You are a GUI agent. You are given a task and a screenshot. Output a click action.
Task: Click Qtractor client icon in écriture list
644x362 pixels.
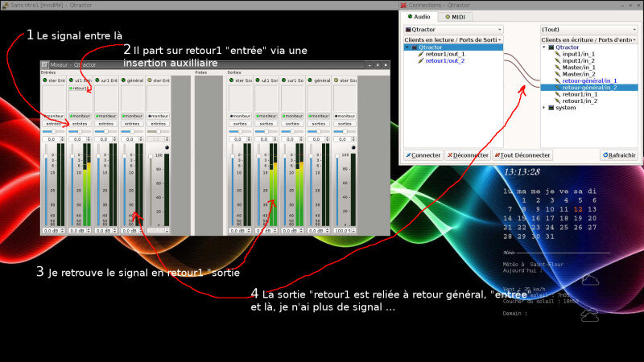coord(551,47)
